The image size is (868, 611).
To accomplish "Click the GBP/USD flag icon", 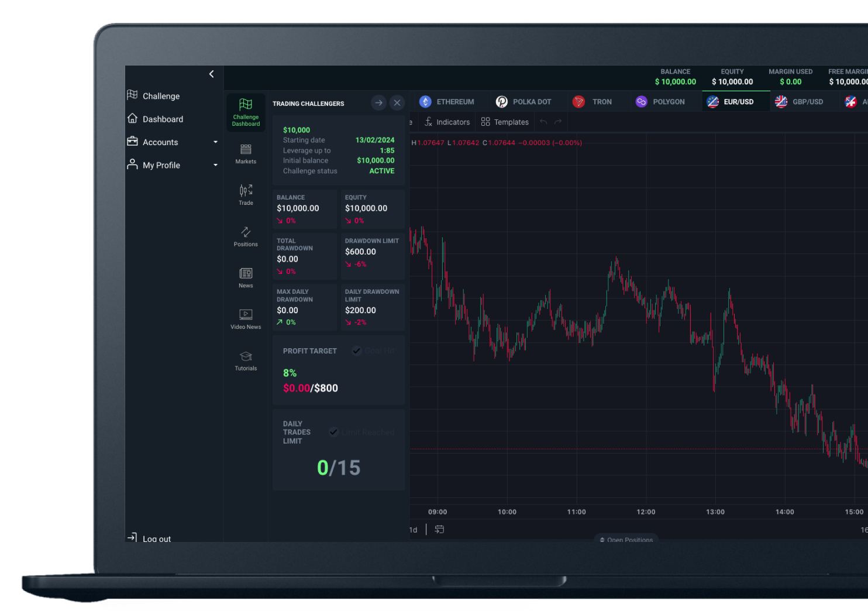I will pos(781,102).
